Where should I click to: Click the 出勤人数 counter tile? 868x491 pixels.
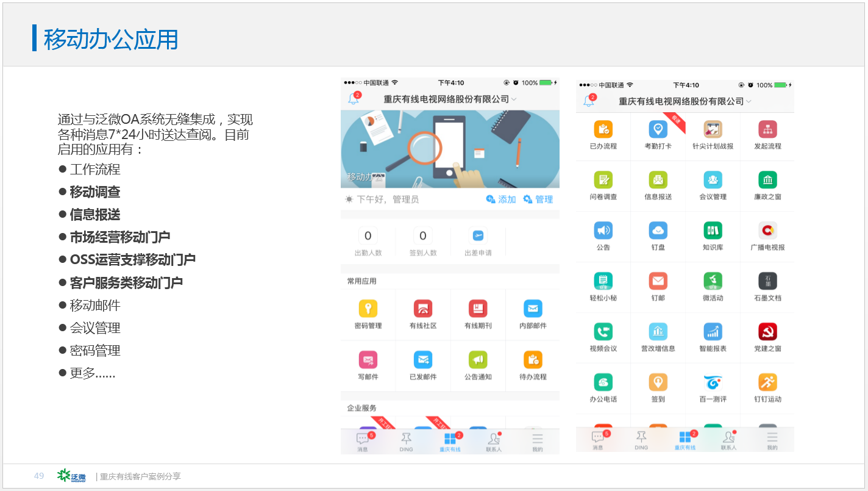368,242
